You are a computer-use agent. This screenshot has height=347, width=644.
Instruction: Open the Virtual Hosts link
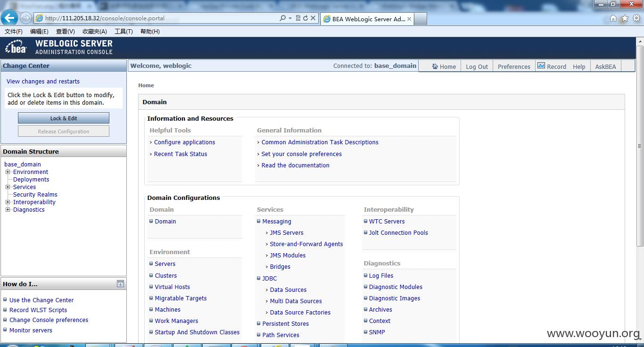pos(172,287)
